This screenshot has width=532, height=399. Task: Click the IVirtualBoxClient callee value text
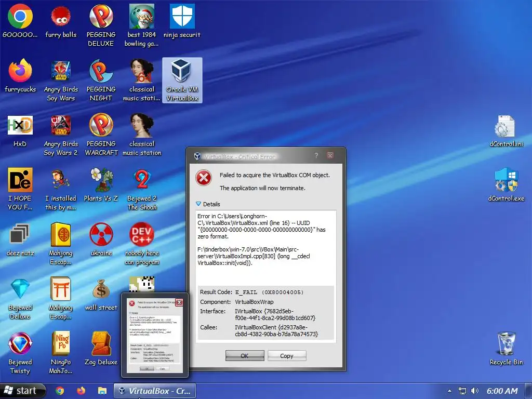tap(276, 331)
